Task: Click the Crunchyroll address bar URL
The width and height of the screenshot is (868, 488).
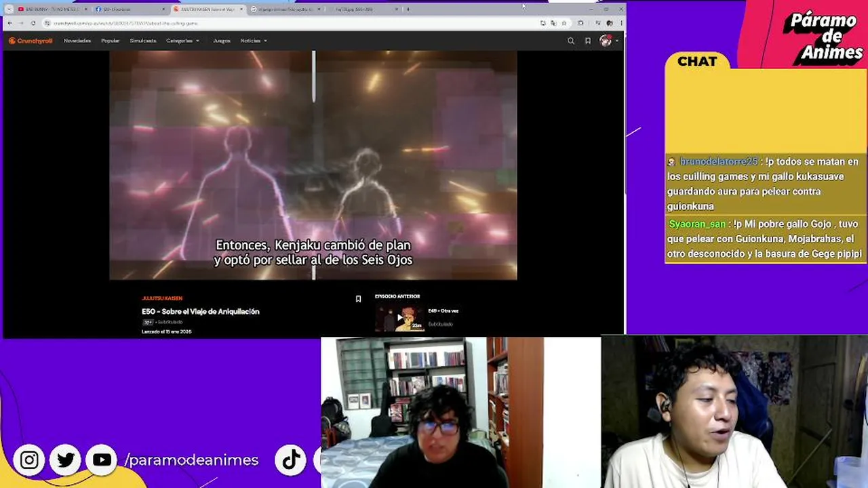Action: point(126,23)
